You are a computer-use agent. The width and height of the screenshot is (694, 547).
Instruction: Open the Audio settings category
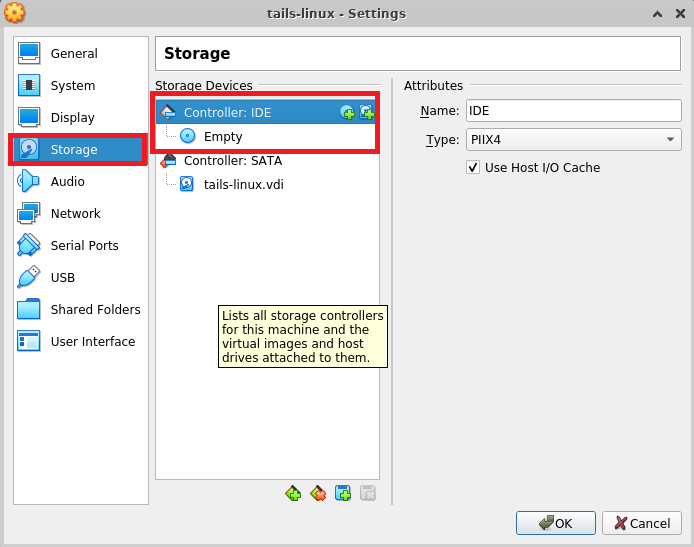point(81,181)
